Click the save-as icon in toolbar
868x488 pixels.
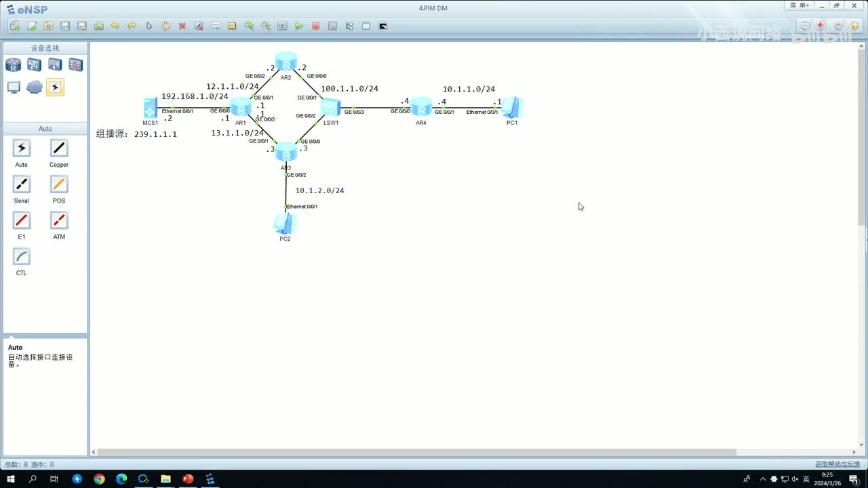(x=82, y=26)
